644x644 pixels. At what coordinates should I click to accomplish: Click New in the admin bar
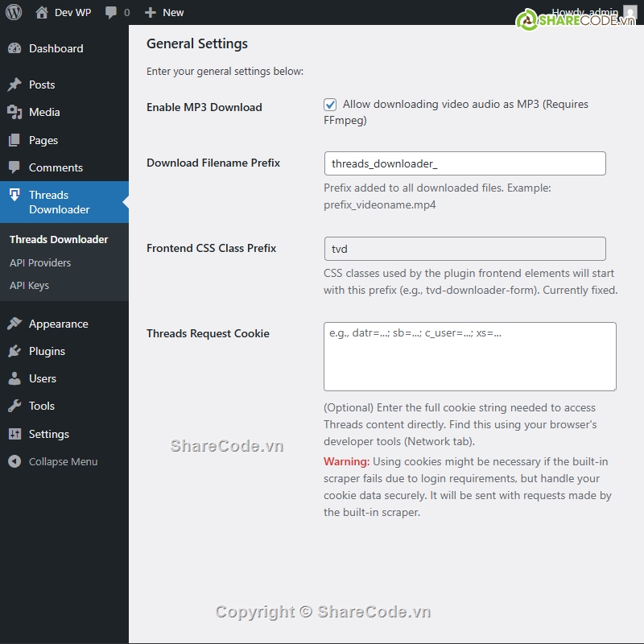[173, 12]
